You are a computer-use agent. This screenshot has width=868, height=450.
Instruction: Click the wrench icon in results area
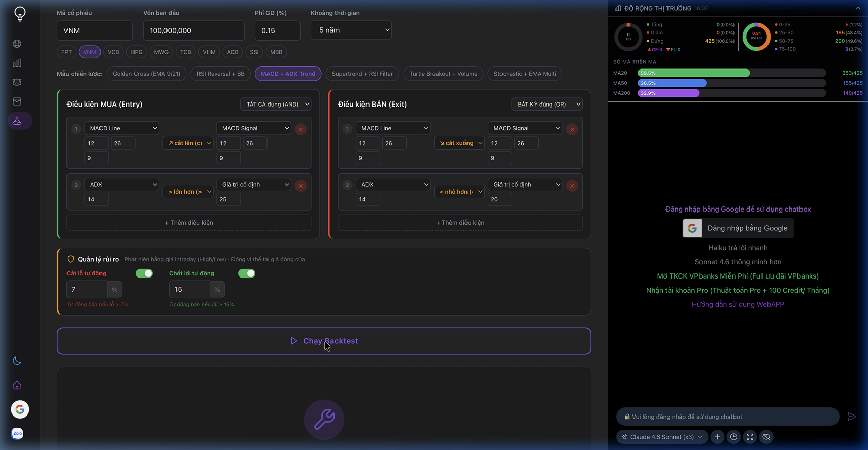(x=324, y=420)
